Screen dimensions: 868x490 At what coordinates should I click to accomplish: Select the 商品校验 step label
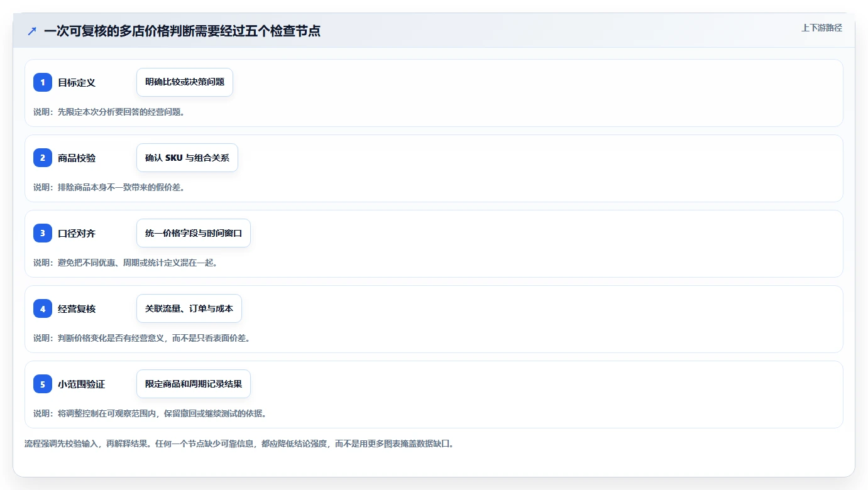(77, 158)
